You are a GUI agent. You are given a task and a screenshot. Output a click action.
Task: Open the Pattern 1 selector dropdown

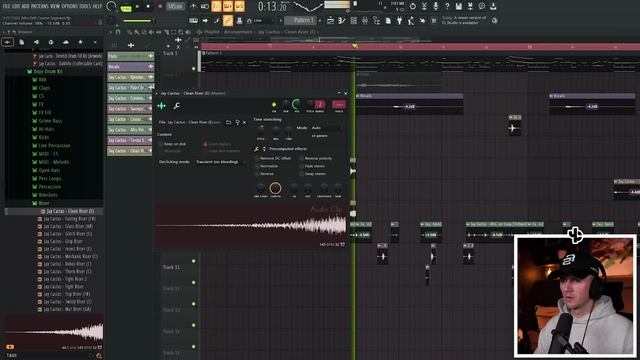point(300,20)
